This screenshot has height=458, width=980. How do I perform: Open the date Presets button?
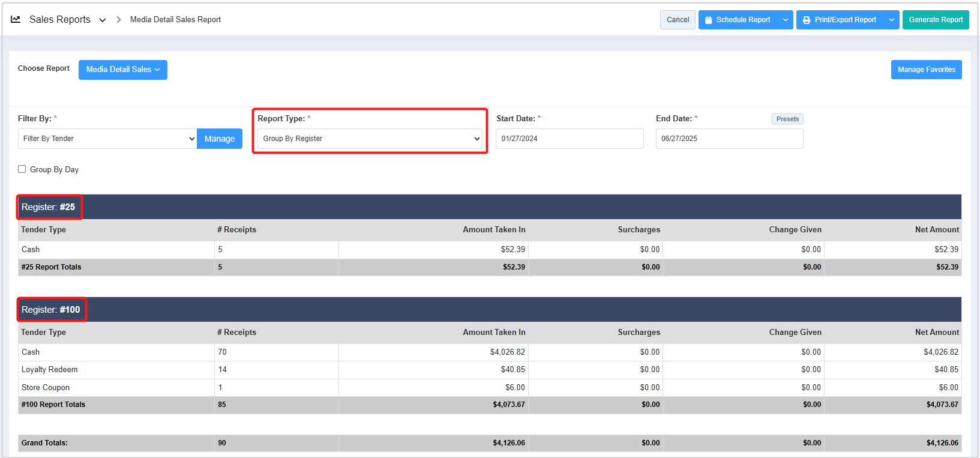tap(787, 119)
